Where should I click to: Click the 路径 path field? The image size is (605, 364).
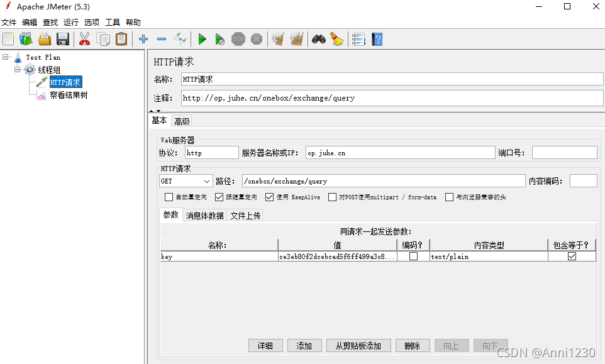click(x=384, y=181)
